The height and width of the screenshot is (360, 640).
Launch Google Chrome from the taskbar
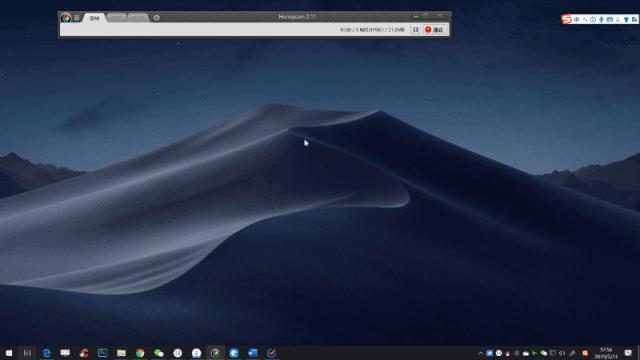coord(140,353)
